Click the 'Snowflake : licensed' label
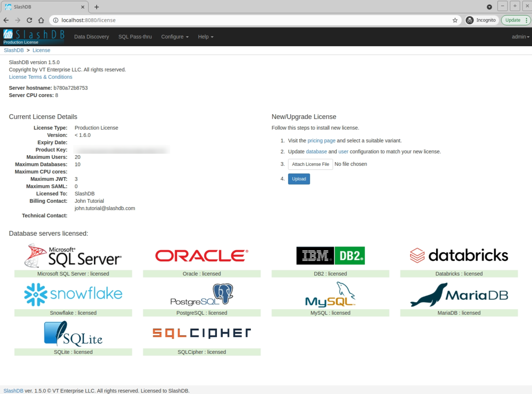This screenshot has width=532, height=394. pyautogui.click(x=73, y=313)
